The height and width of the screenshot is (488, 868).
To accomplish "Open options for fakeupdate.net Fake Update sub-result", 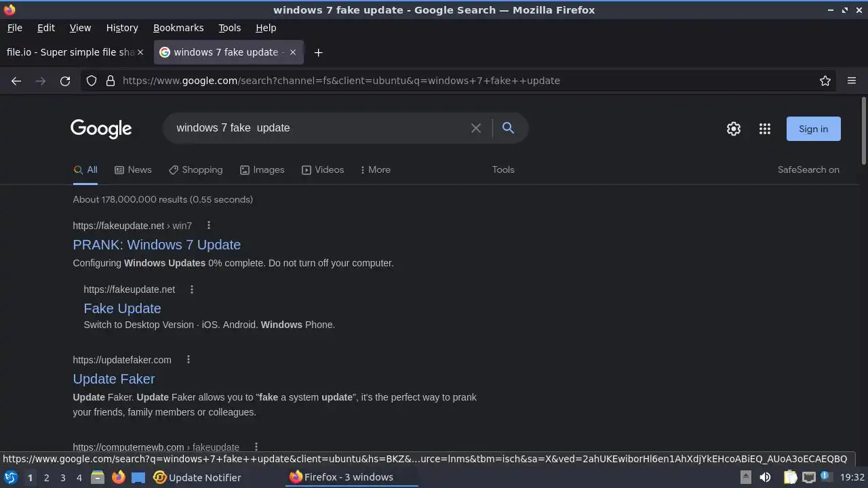I will [x=192, y=289].
